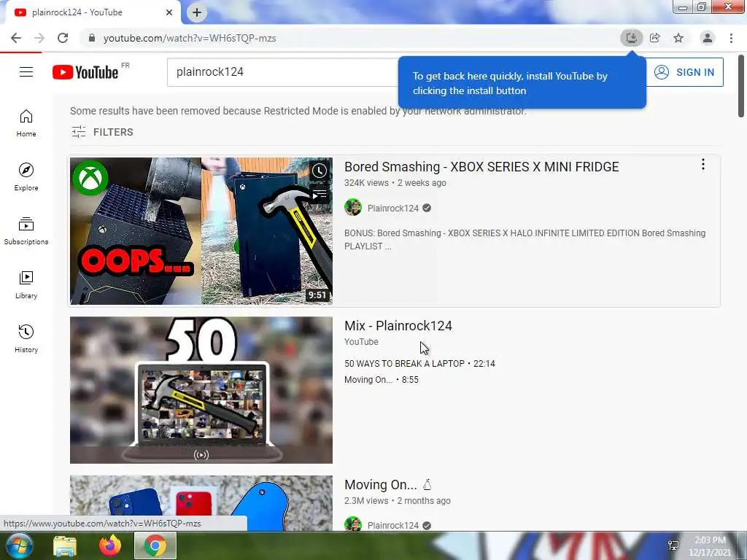Open Plainrock124 channel name under Bored Smashing
This screenshot has height=560, width=747.
(x=393, y=208)
